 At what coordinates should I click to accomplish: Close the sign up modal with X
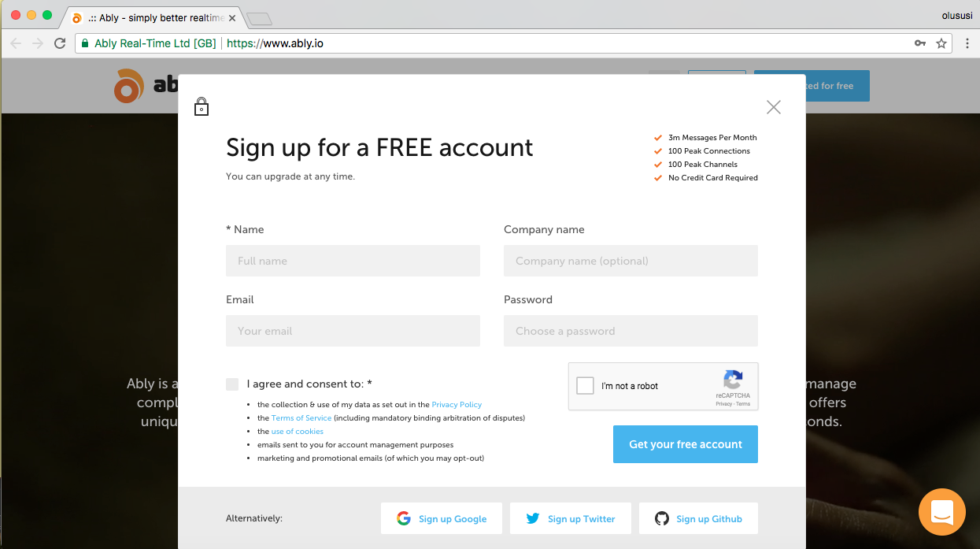[774, 107]
